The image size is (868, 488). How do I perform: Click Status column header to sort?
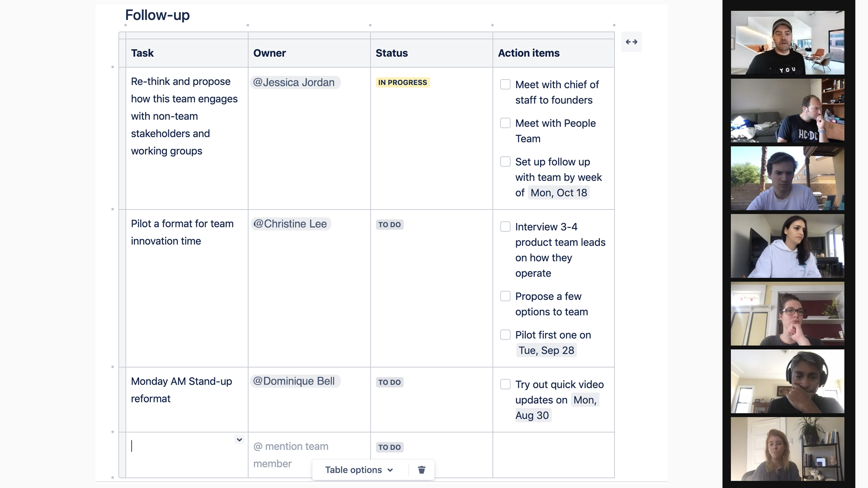392,53
